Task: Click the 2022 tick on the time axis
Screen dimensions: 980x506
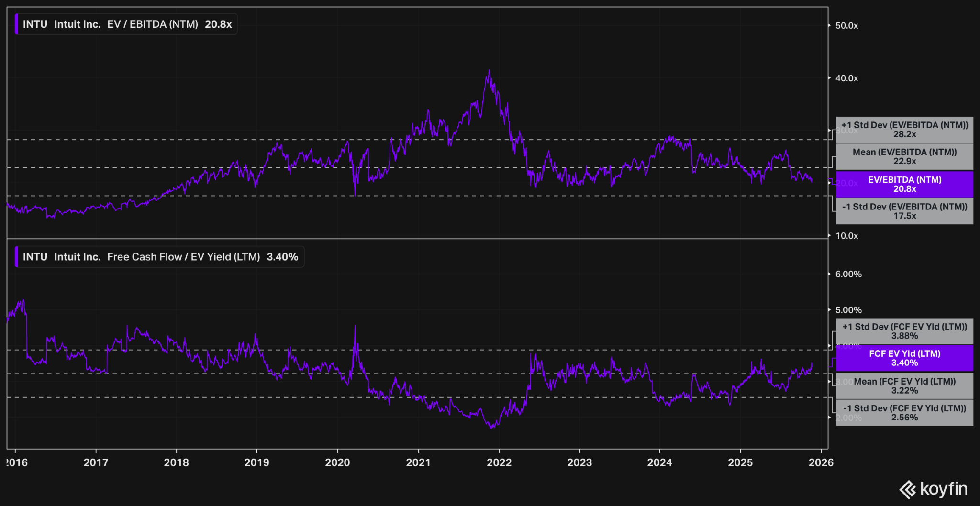Action: (x=499, y=462)
